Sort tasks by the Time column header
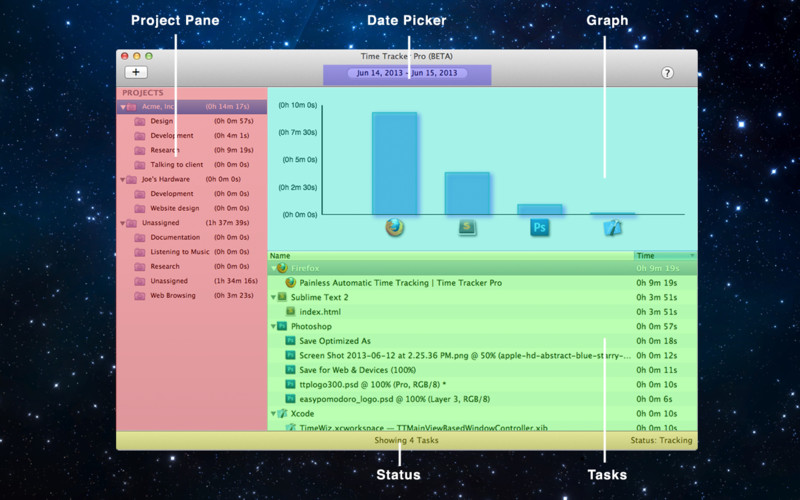The image size is (800, 500). coord(665,256)
